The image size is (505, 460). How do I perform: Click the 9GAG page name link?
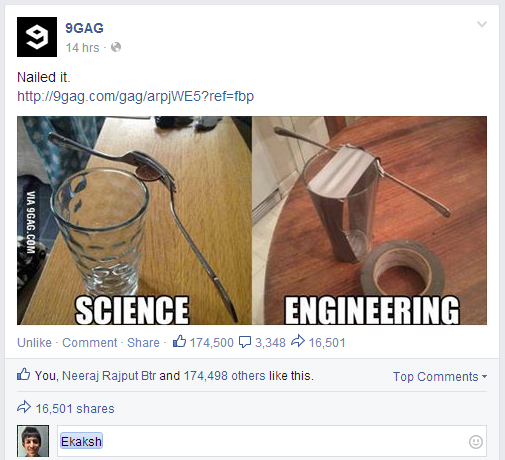(84, 28)
